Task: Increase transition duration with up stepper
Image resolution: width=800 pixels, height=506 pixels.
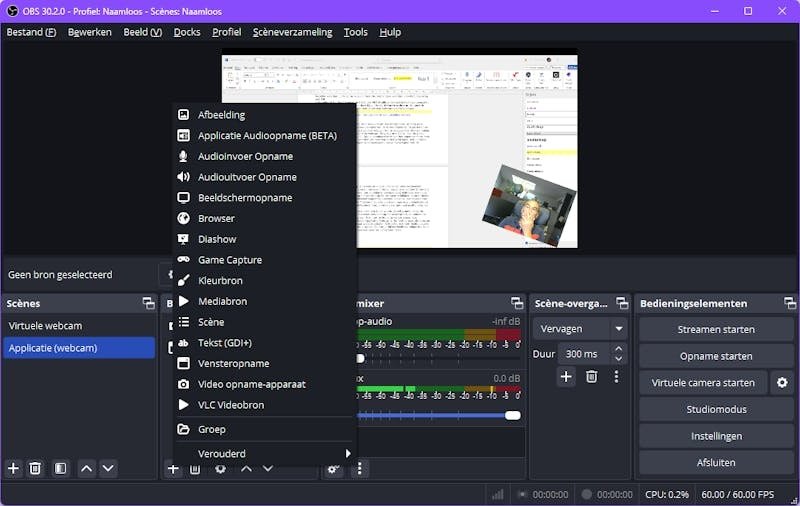Action: [618, 349]
